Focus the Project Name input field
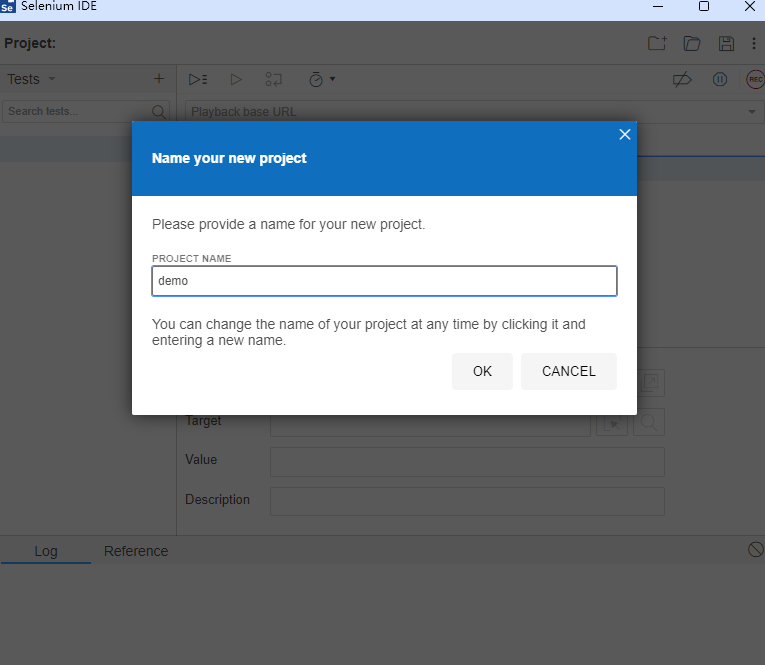Screen dimensions: 765x665 point(384,281)
